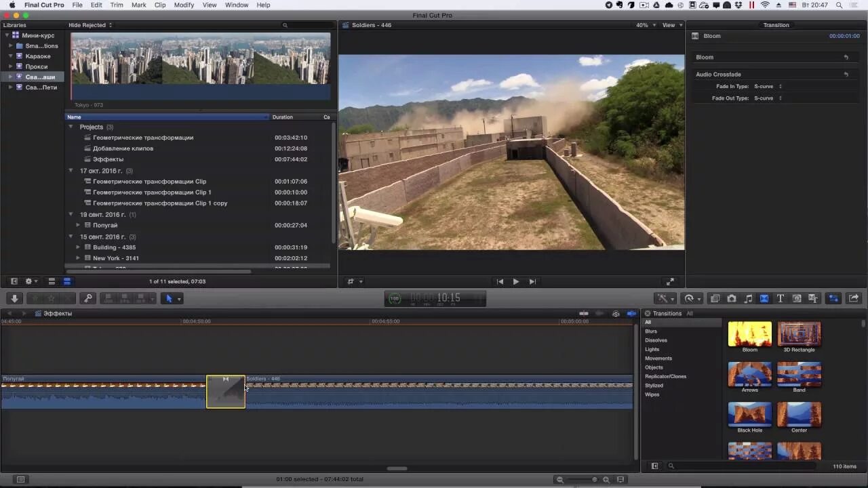Close the Transitions browser with X
Image resolution: width=868 pixels, height=488 pixels.
pos(648,314)
